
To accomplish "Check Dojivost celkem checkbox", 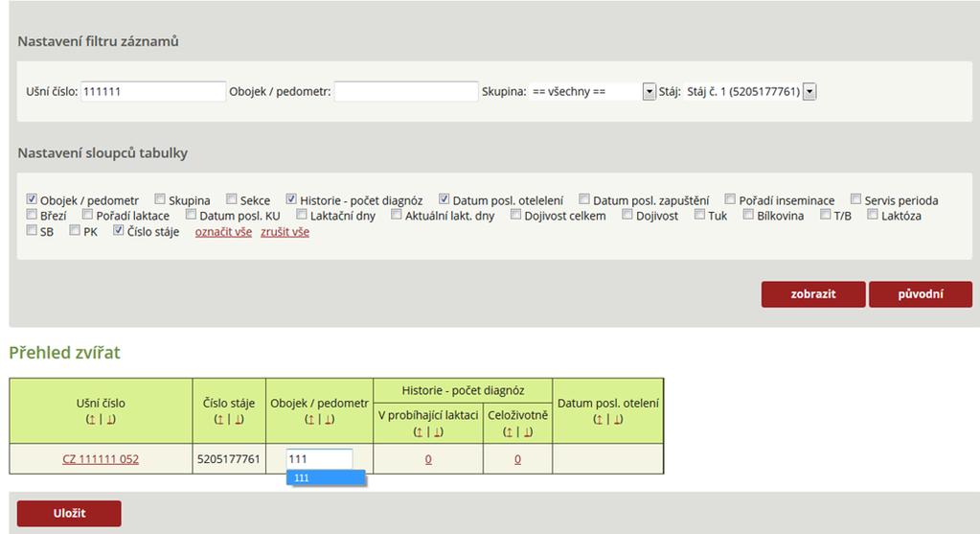I will coord(515,215).
